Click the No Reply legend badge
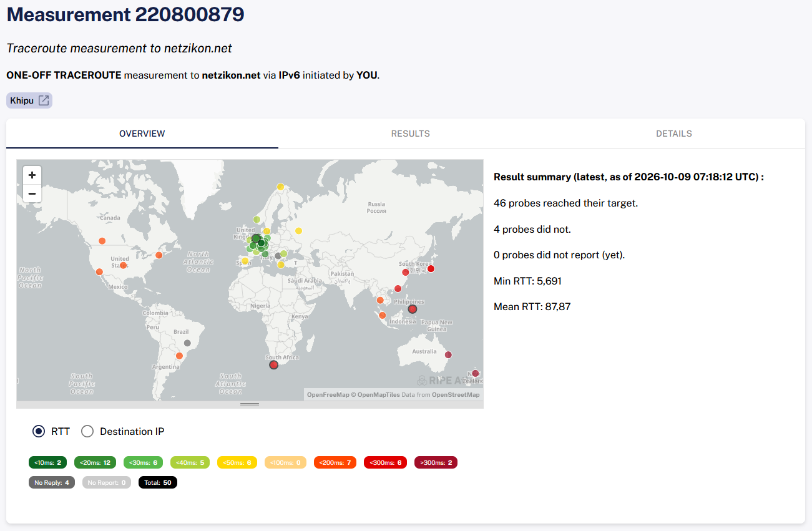 coord(52,482)
